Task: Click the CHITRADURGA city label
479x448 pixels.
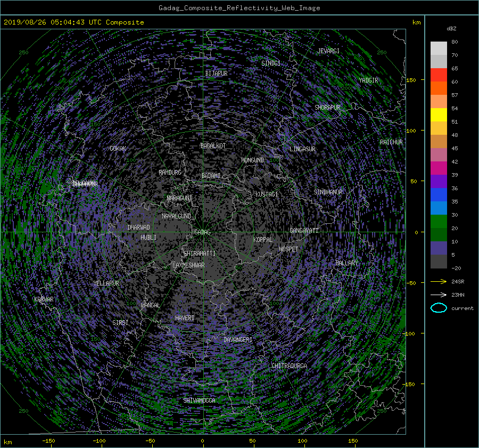Action: point(289,366)
